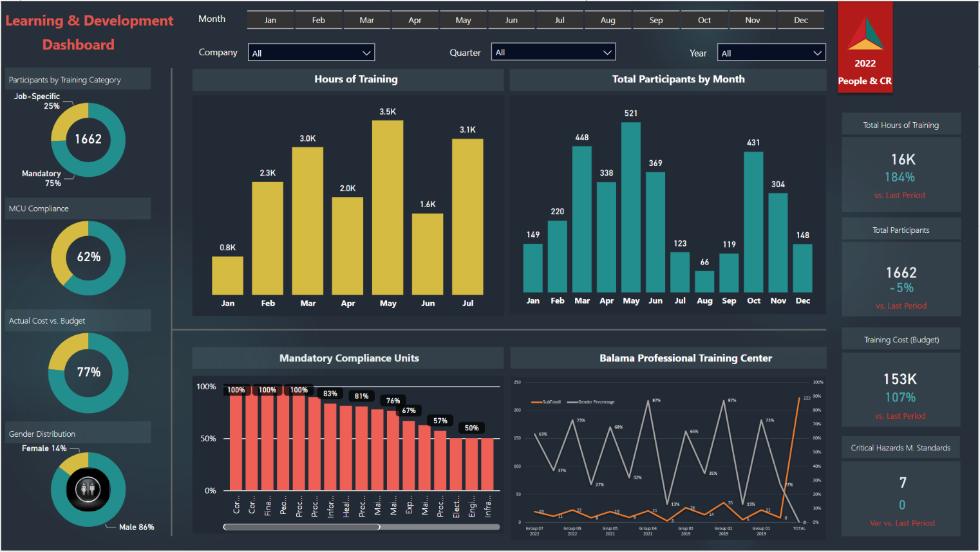
Task: Toggle the Dec month slicer button
Action: point(801,21)
